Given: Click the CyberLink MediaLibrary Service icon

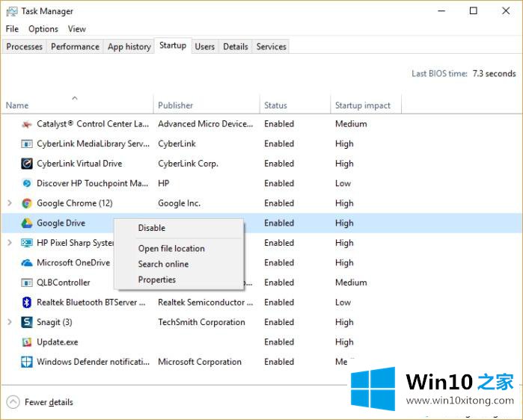Looking at the screenshot, I should pos(27,144).
